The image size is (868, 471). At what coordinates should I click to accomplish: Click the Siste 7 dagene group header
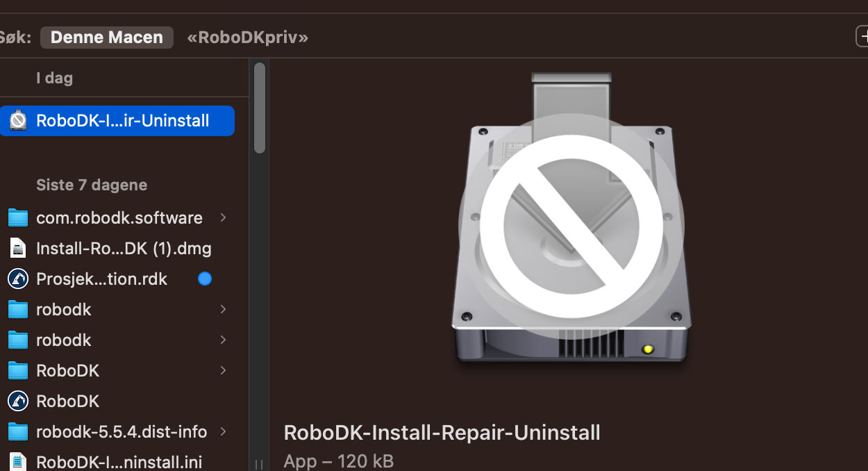92,185
